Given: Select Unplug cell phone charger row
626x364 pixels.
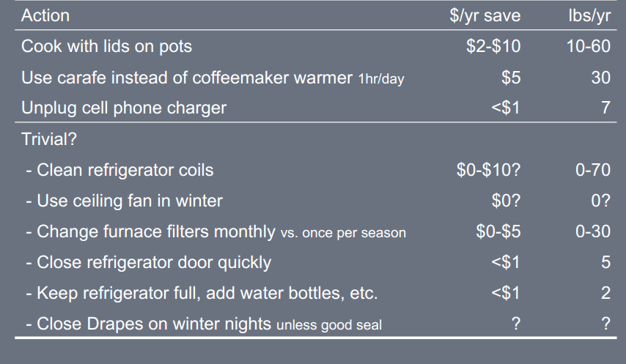Looking at the screenshot, I should click(x=316, y=108).
